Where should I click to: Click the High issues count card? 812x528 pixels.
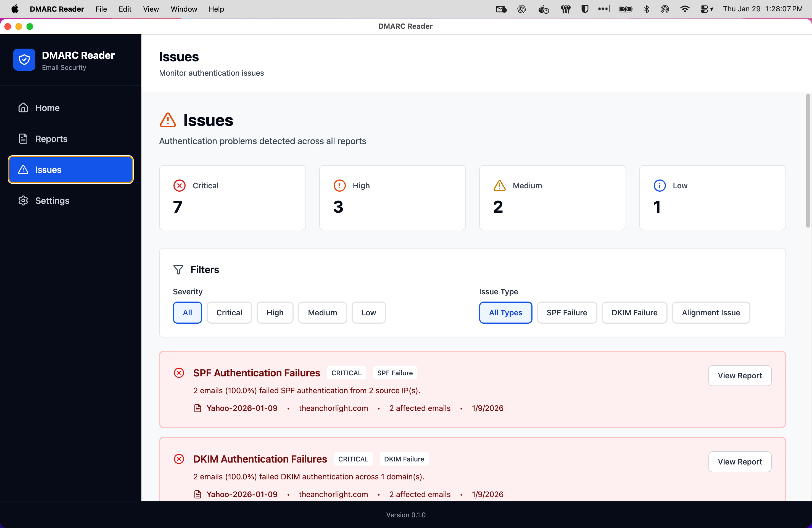[x=392, y=197]
